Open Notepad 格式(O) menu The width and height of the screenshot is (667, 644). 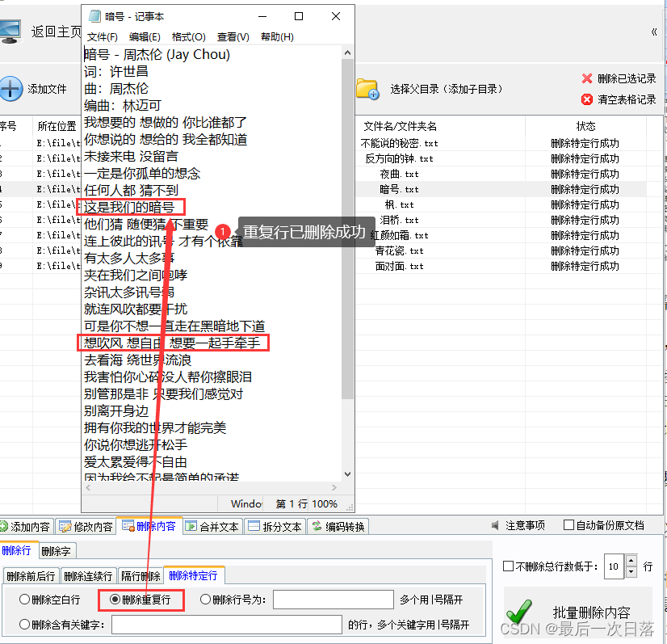click(188, 37)
